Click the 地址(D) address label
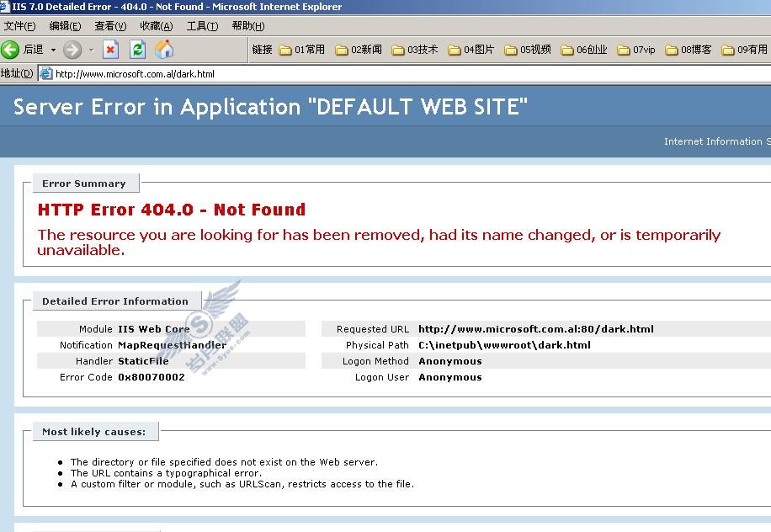This screenshot has height=532, width=771. (17, 74)
